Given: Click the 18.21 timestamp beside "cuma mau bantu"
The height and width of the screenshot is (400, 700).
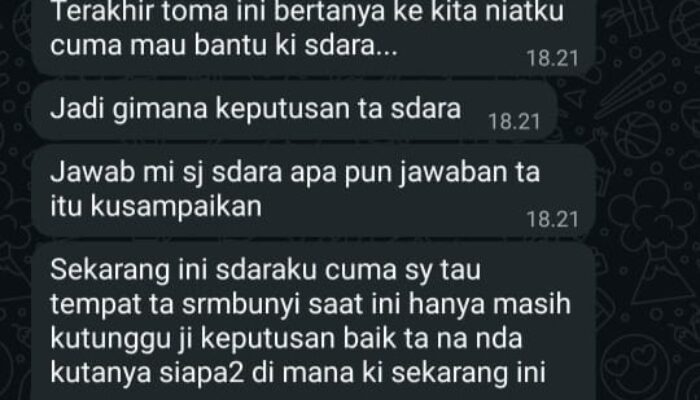Looking at the screenshot, I should [x=552, y=58].
